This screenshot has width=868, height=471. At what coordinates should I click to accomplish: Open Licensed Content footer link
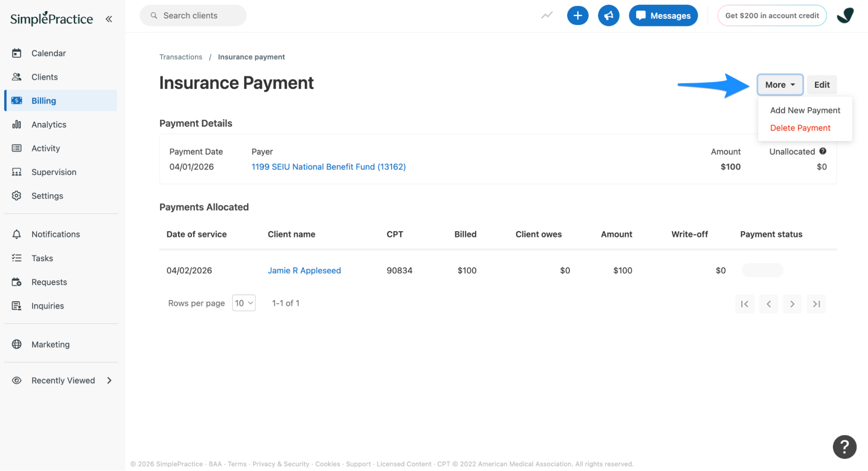pyautogui.click(x=404, y=464)
